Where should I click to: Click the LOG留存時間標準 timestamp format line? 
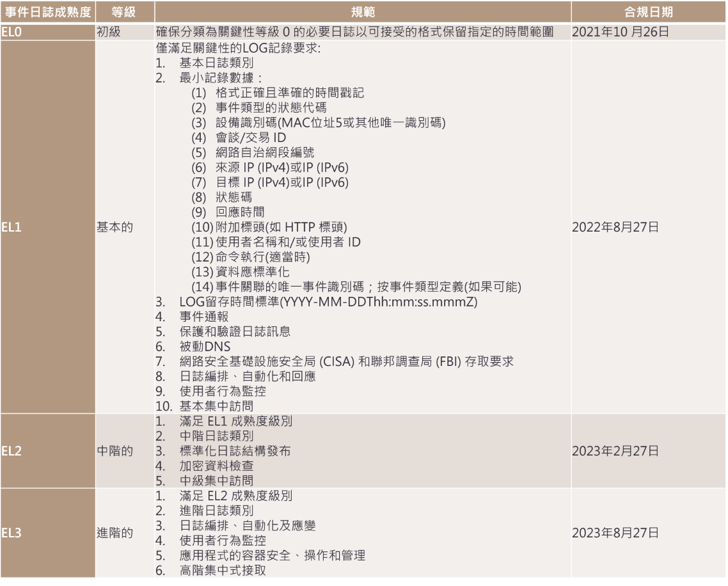point(328,303)
